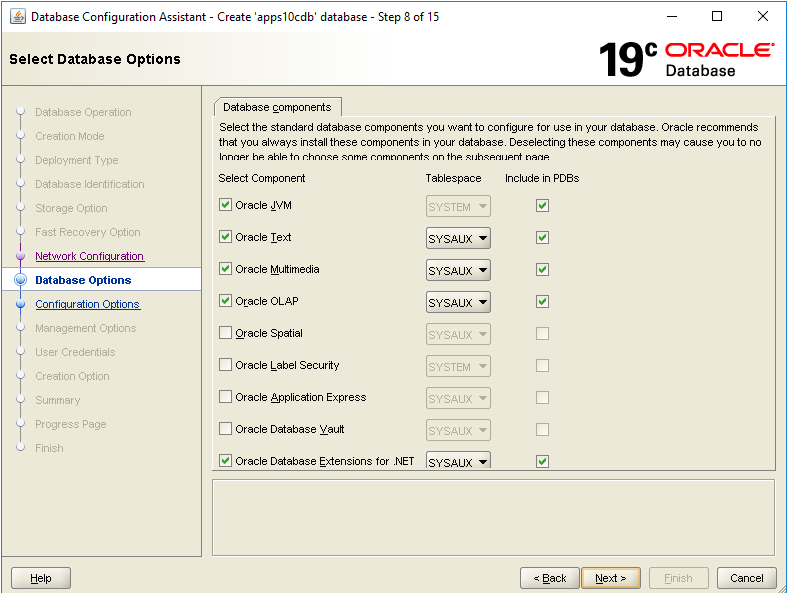Viewport: 787px width, 593px height.
Task: Click the Fast Recovery Option step
Action: [x=88, y=232]
